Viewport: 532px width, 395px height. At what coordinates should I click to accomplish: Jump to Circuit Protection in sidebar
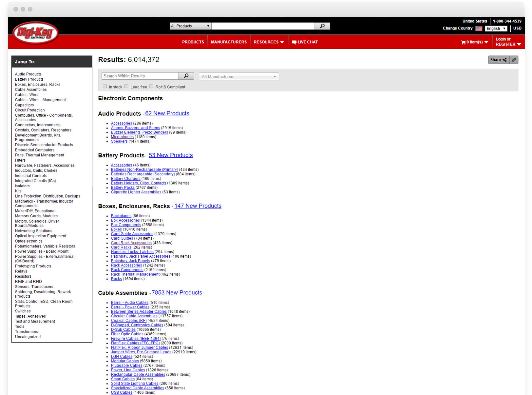pyautogui.click(x=30, y=110)
